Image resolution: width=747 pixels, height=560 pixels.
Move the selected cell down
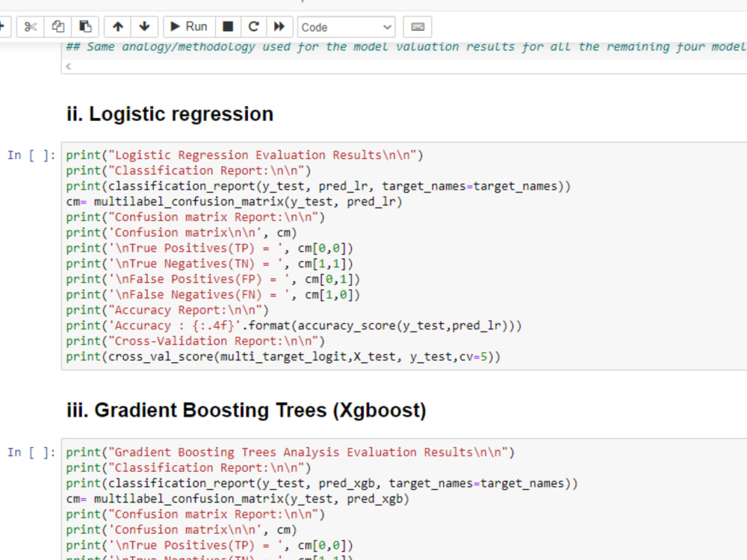point(144,26)
